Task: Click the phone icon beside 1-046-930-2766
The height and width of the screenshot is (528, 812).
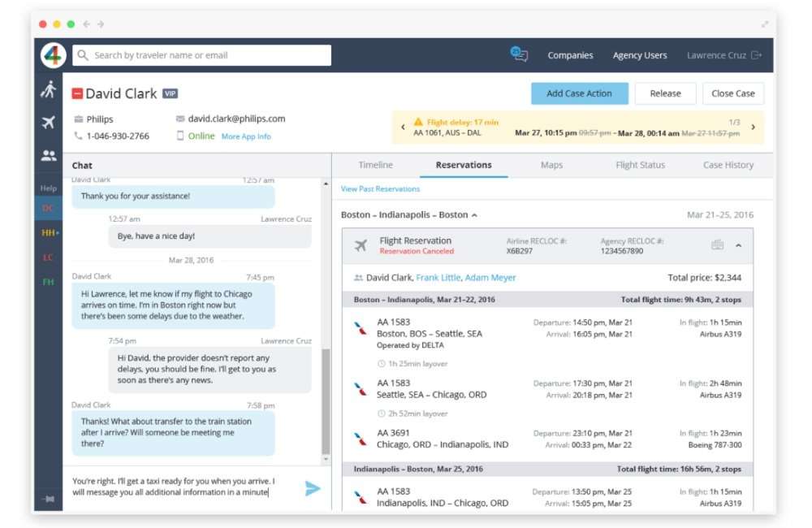Action: (78, 136)
